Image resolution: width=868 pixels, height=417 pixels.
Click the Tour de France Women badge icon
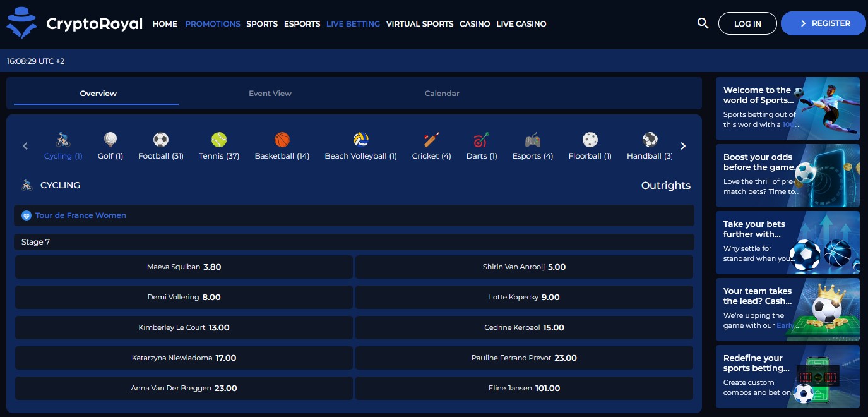point(27,215)
